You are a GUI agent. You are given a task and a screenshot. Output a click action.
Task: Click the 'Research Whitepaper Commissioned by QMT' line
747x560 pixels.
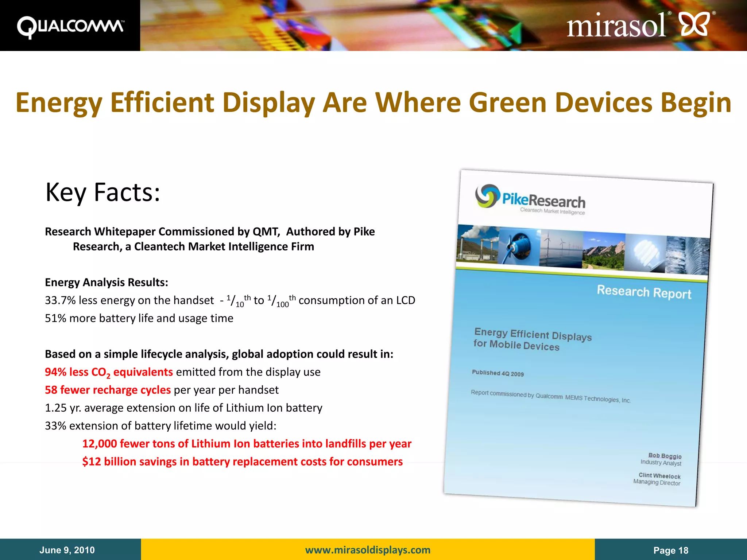pos(210,232)
